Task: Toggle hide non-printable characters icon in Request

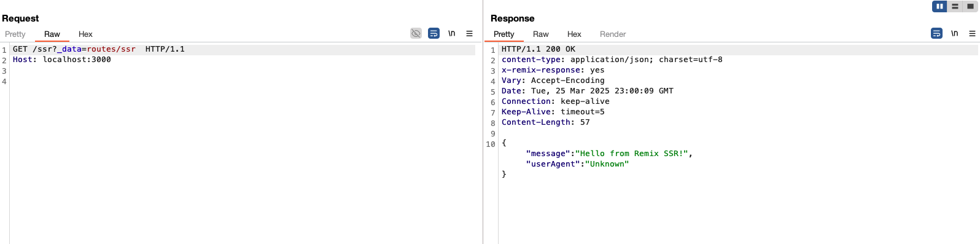Action: [x=416, y=33]
